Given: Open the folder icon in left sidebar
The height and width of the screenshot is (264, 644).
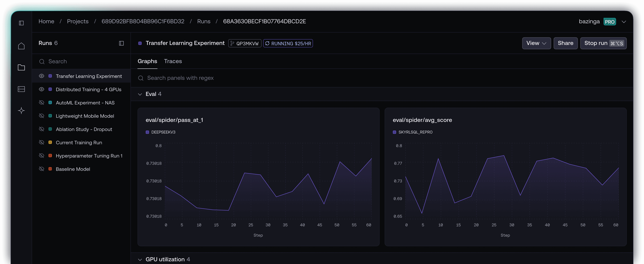Looking at the screenshot, I should coord(21,67).
